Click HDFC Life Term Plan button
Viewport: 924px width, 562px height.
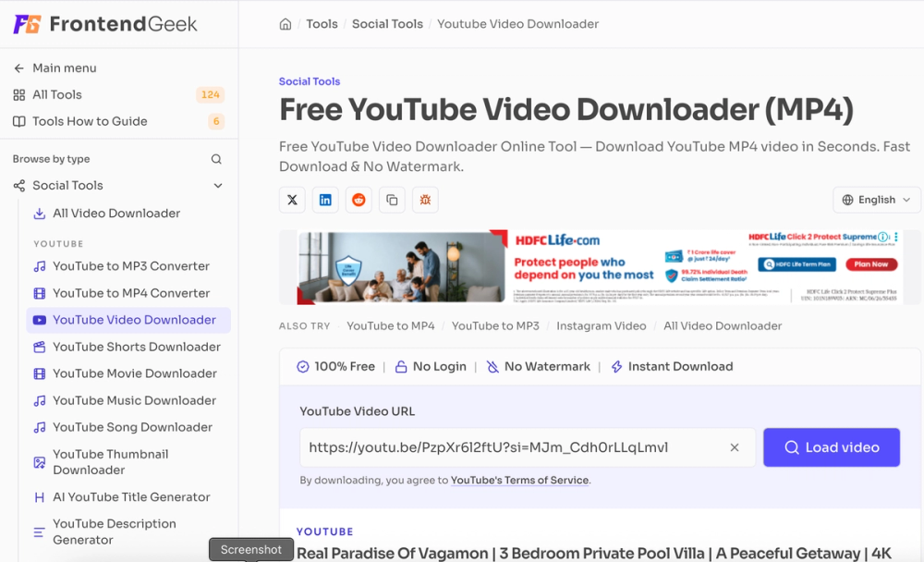(796, 264)
